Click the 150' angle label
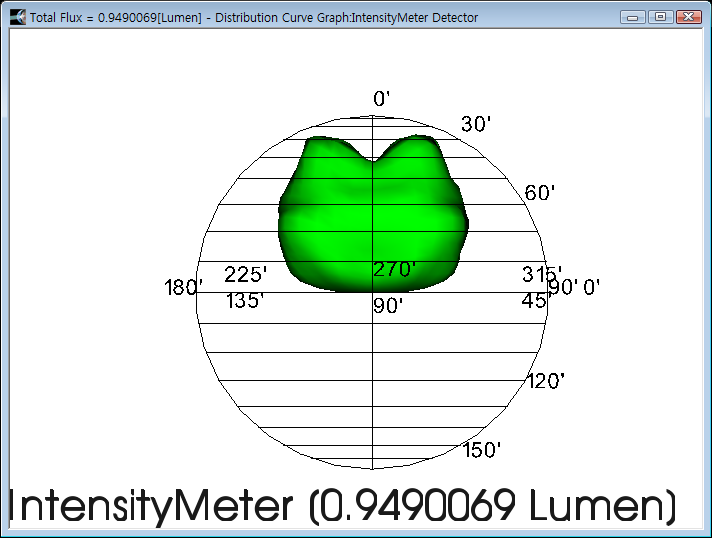The height and width of the screenshot is (538, 712). tap(482, 450)
